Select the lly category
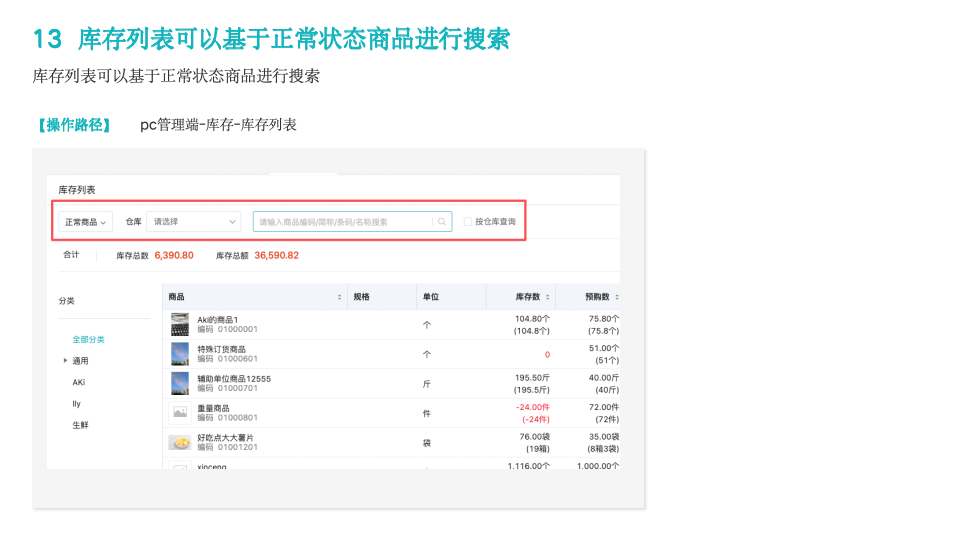This screenshot has width=959, height=540. [76, 404]
